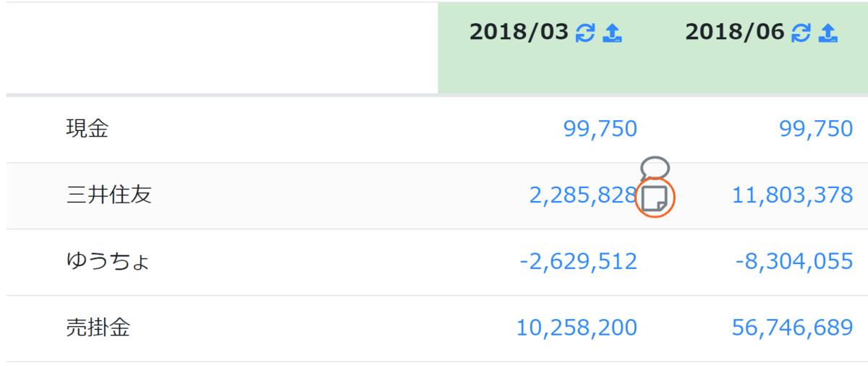
Task: Open ゆうちょ amount -8,304,055
Action: coord(794,261)
